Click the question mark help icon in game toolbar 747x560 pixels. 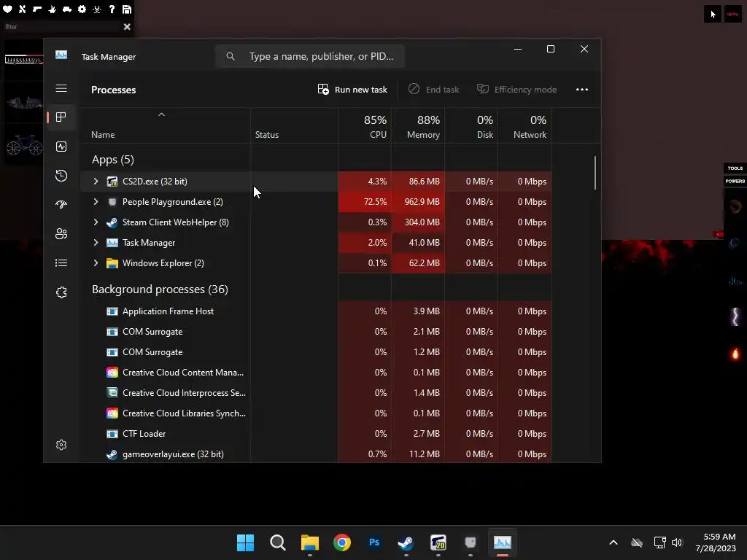click(112, 9)
